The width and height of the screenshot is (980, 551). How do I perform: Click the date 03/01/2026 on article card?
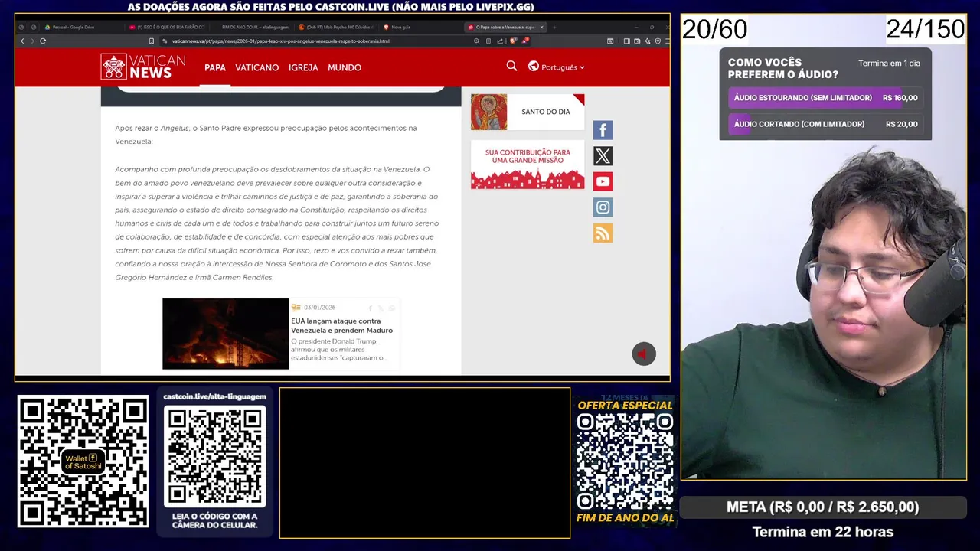[x=319, y=308]
